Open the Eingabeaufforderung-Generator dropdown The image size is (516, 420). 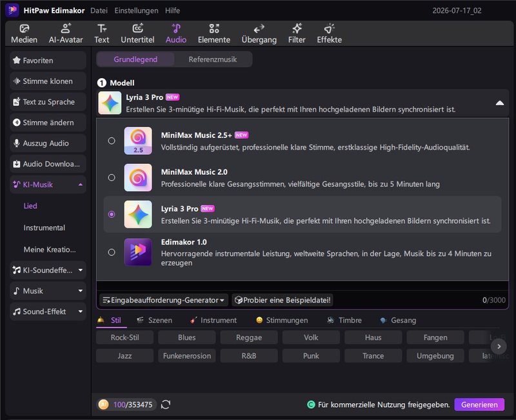[164, 300]
